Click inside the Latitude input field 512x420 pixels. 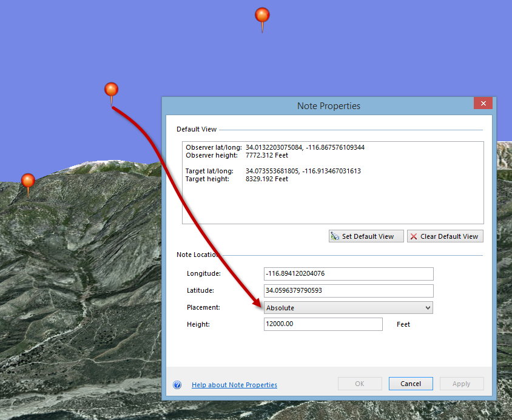click(x=348, y=290)
